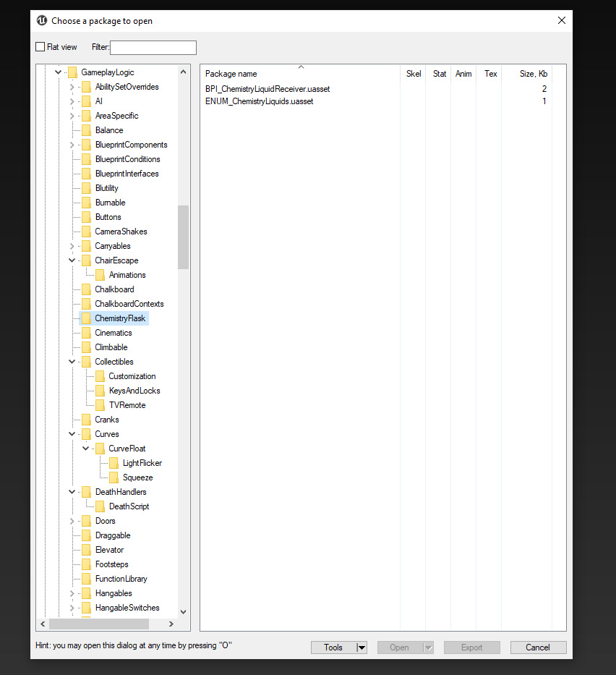Click the ChalkboardContexts folder icon

pyautogui.click(x=87, y=304)
